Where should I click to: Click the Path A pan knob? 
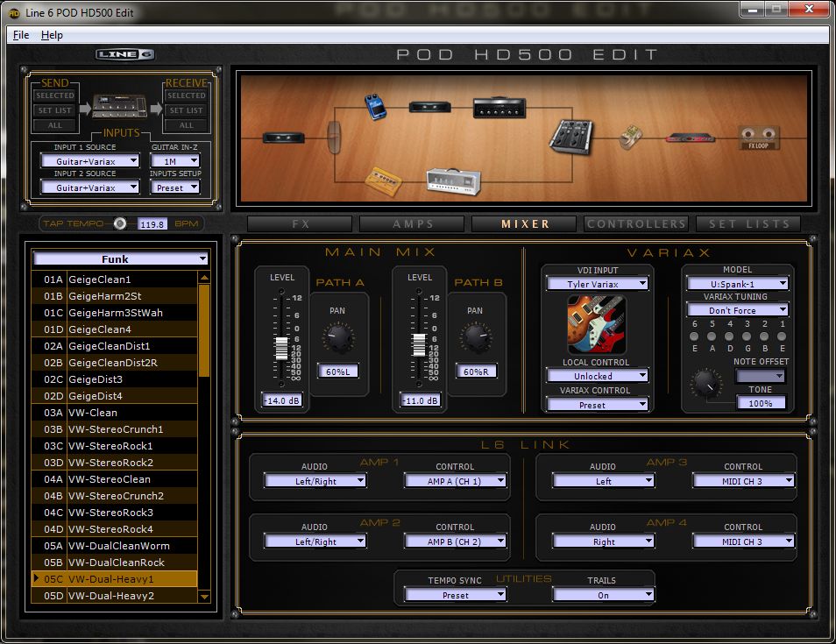(338, 338)
